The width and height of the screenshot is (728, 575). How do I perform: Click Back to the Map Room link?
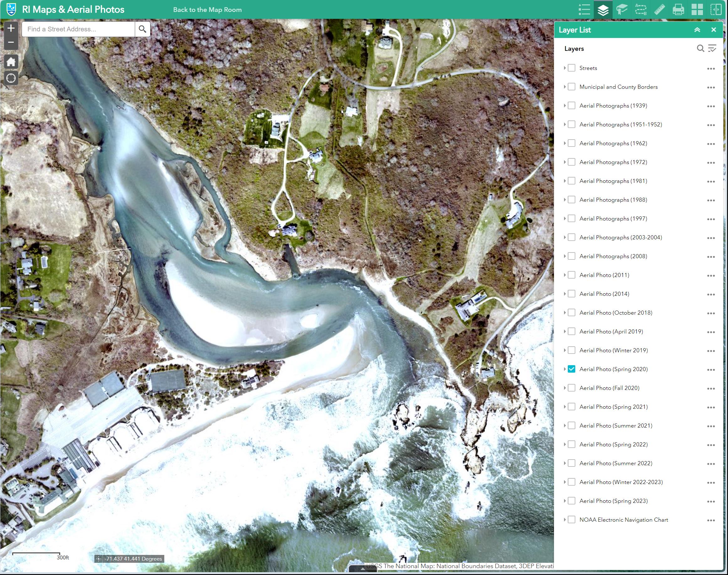coord(207,9)
